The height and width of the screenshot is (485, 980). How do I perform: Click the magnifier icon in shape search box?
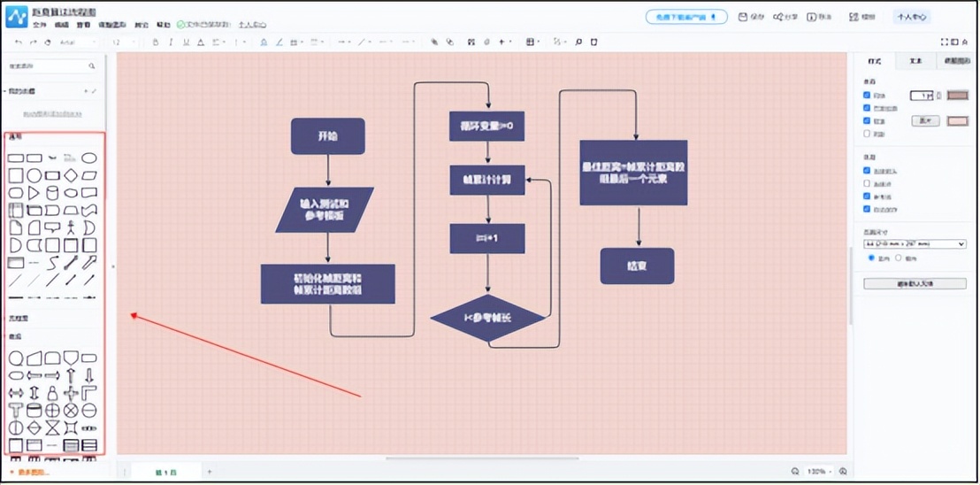[x=92, y=65]
